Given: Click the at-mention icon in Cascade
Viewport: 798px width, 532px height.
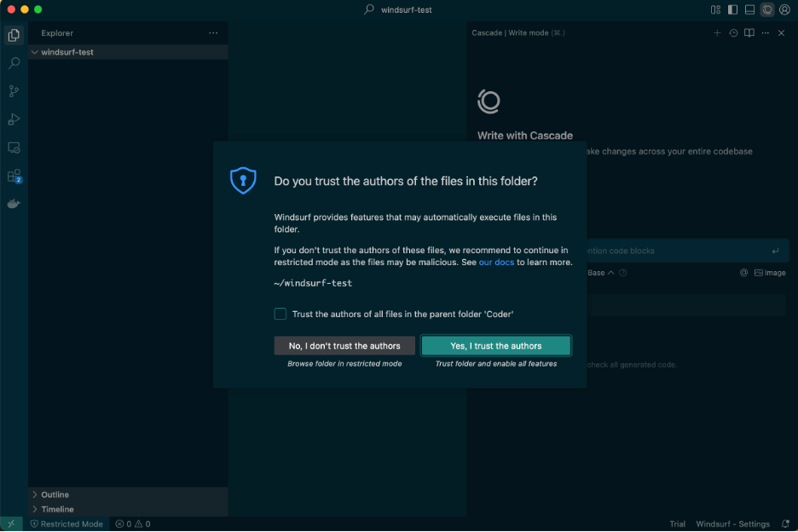Looking at the screenshot, I should click(x=744, y=273).
